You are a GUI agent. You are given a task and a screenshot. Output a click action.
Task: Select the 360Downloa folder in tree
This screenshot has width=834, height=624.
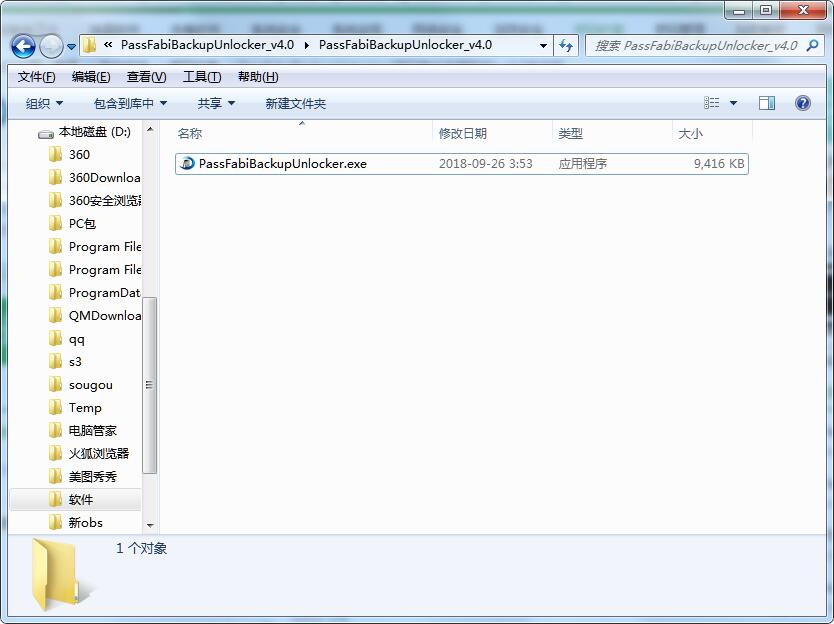coord(104,178)
